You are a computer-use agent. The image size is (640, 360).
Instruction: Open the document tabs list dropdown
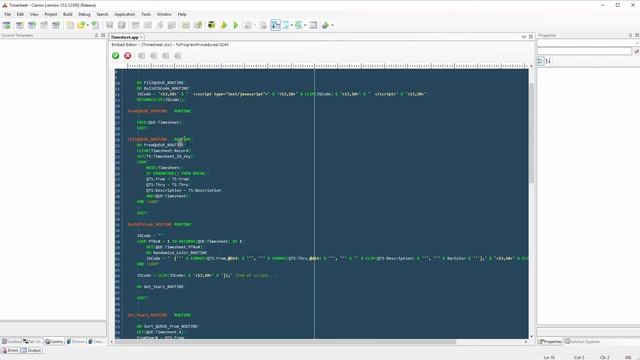(524, 37)
